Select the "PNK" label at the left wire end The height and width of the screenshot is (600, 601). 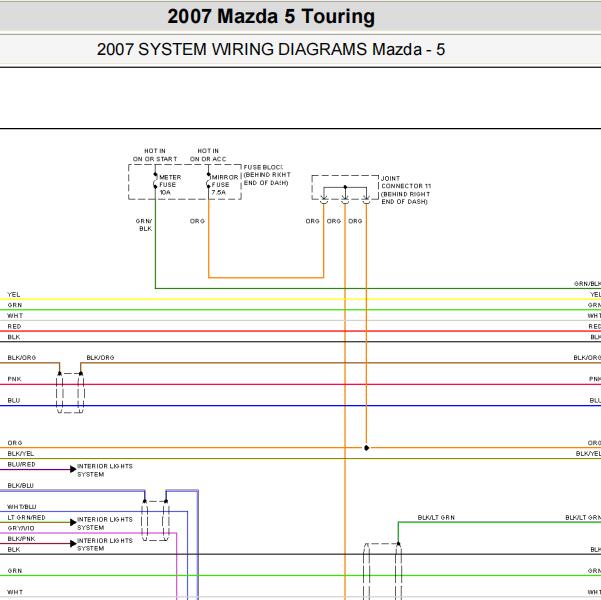tap(14, 379)
